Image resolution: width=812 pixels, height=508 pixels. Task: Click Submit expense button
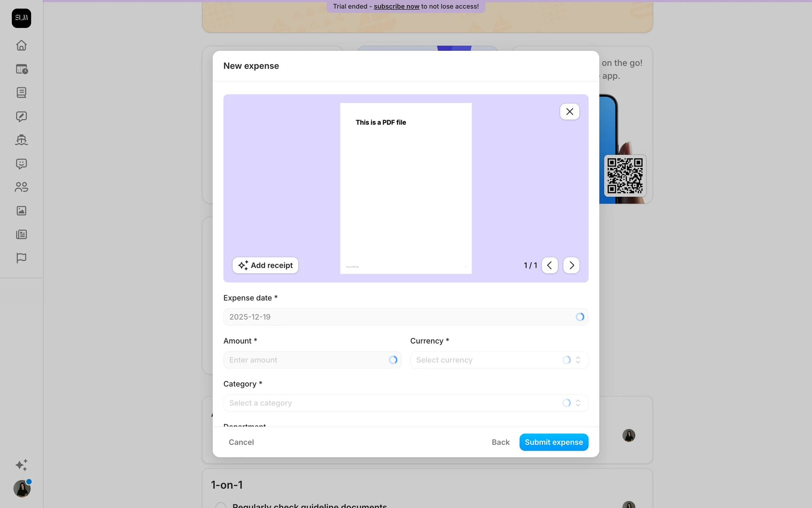coord(554,442)
